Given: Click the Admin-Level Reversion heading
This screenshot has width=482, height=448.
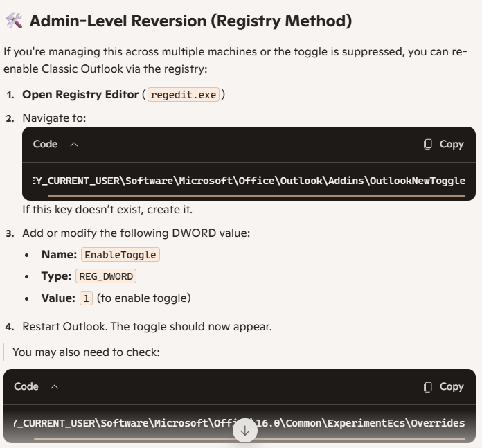Looking at the screenshot, I should [190, 21].
